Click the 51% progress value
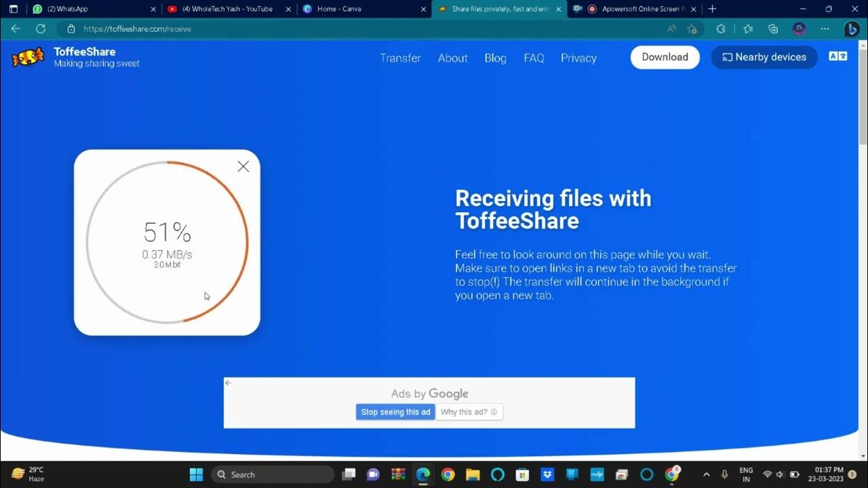The height and width of the screenshot is (488, 868). click(x=167, y=232)
